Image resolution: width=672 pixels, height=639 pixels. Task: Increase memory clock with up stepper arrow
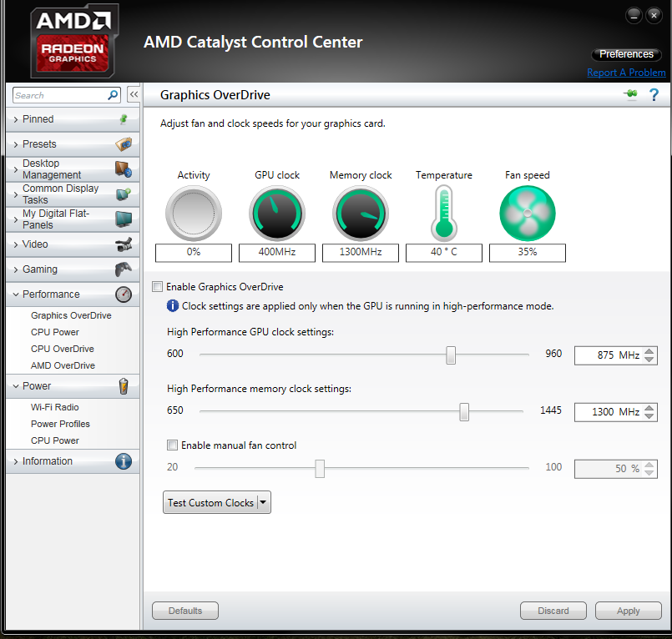point(649,408)
